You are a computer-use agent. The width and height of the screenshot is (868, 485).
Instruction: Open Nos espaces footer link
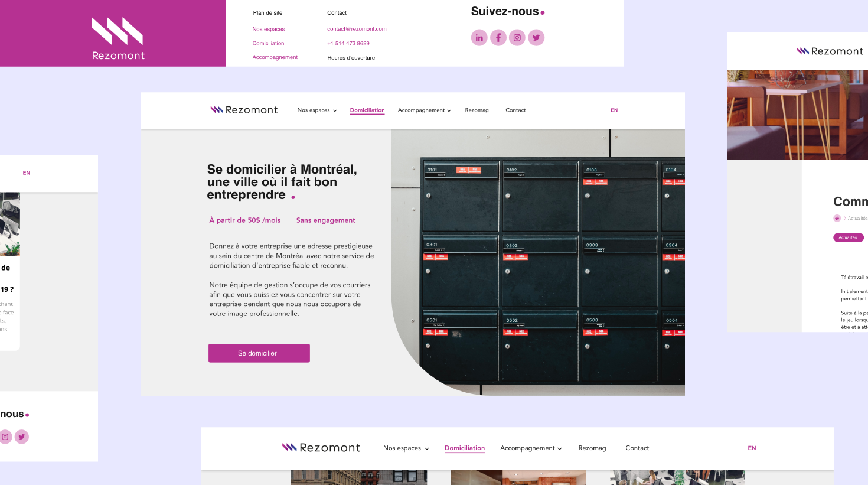pyautogui.click(x=269, y=29)
